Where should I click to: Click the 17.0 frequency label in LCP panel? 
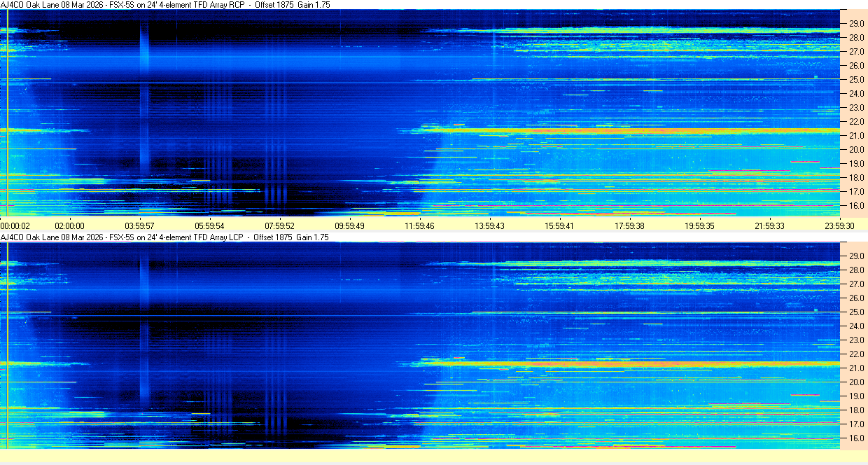(x=856, y=424)
